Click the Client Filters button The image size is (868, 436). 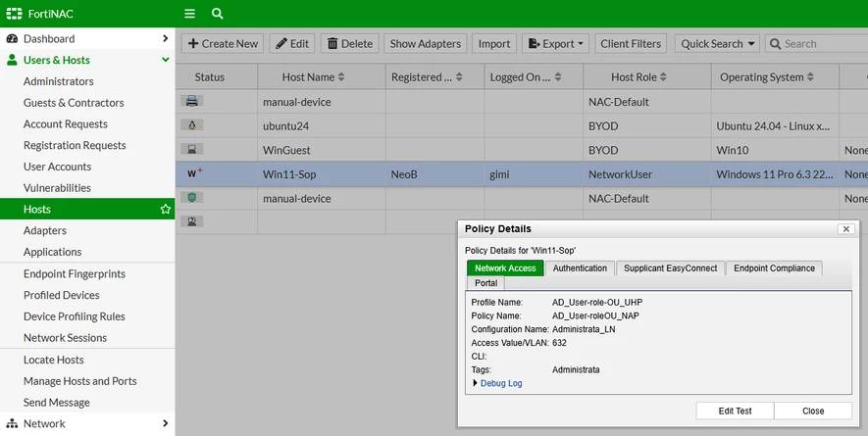point(631,44)
